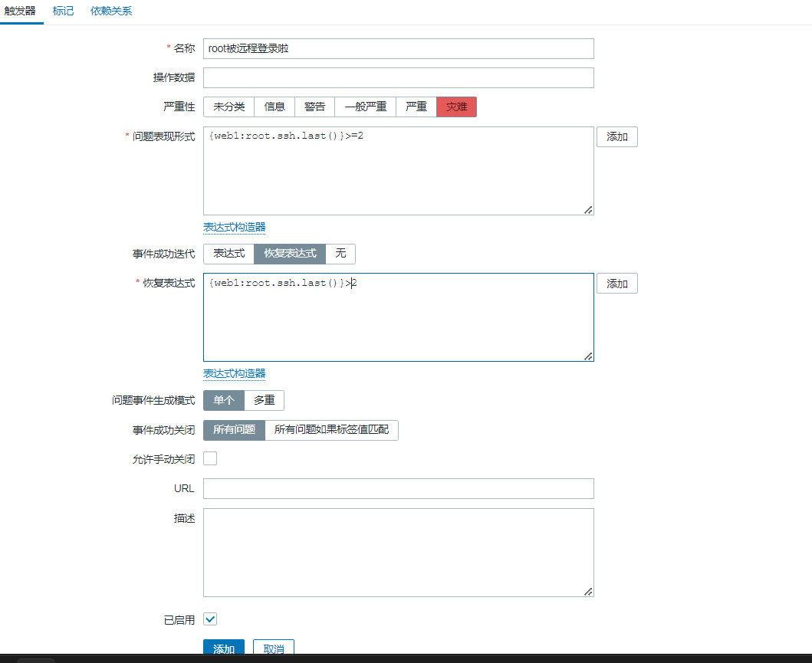
Task: Click the 取消 button
Action: click(x=273, y=648)
